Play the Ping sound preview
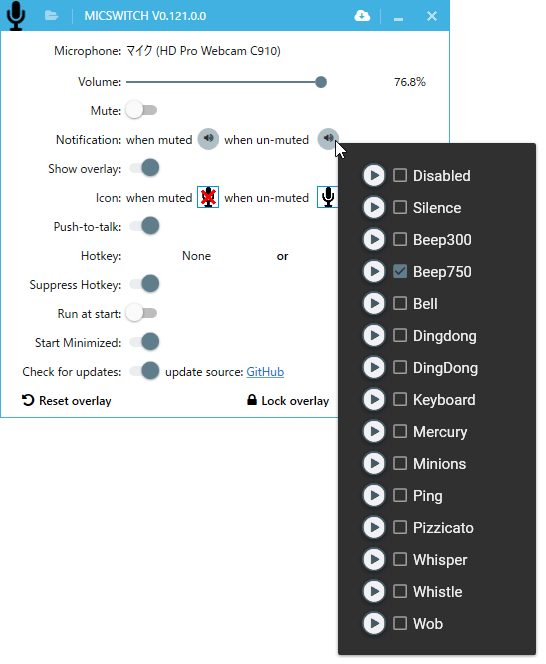Viewport: 546px width, 664px height. pyautogui.click(x=374, y=495)
